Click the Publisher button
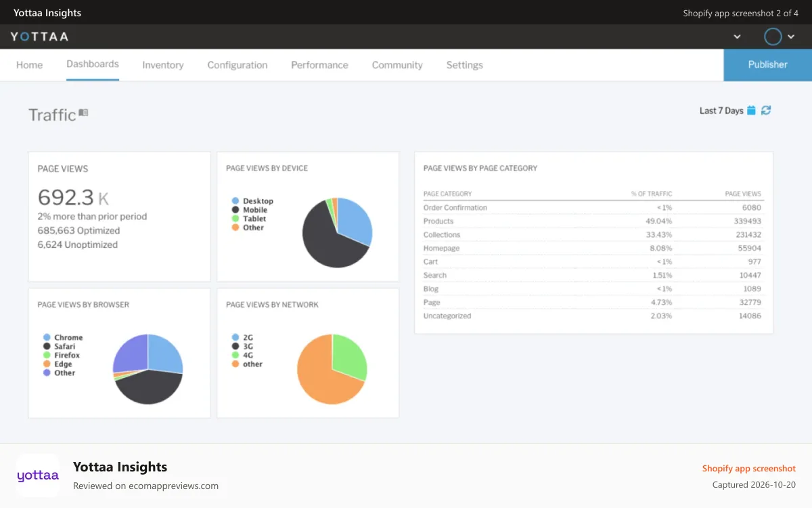The width and height of the screenshot is (812, 508). (x=767, y=65)
